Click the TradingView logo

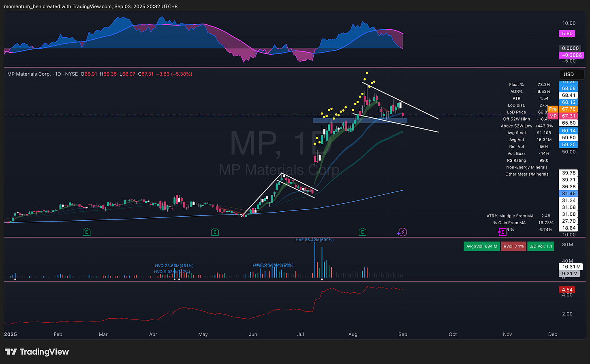(x=37, y=352)
